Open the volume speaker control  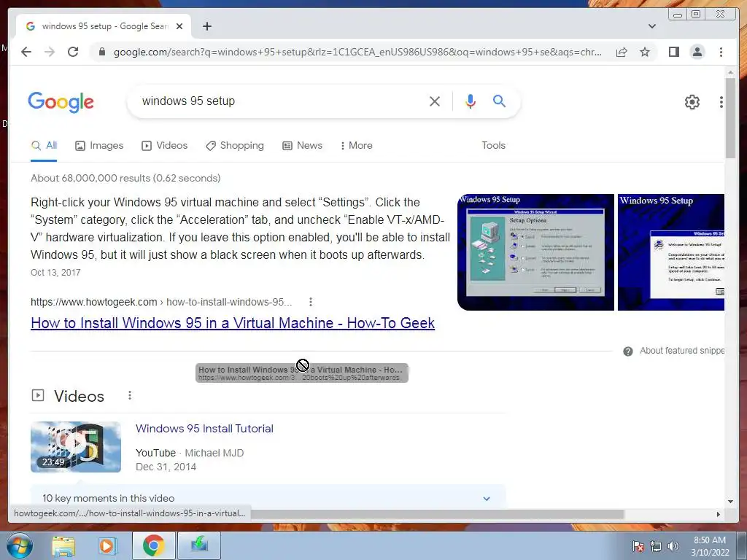(x=673, y=546)
